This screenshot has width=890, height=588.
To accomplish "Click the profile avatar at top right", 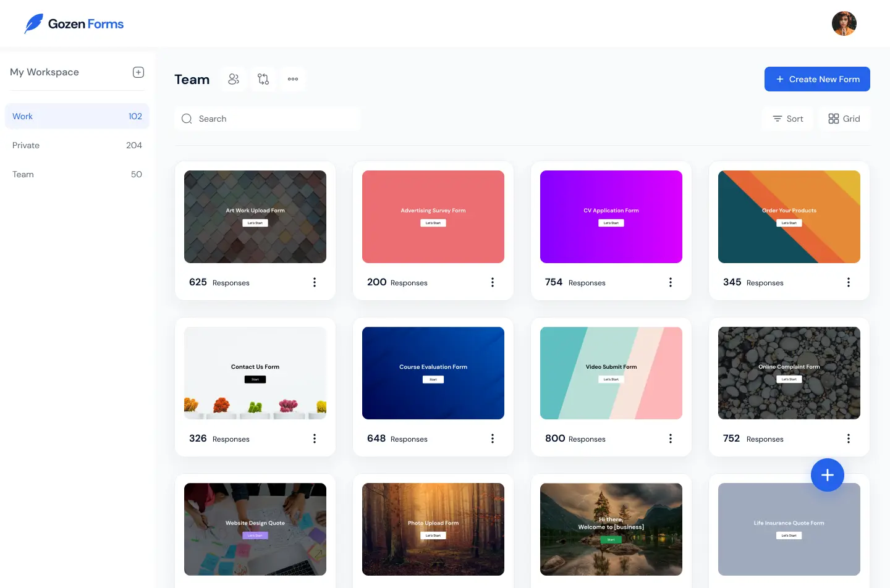I will click(844, 23).
